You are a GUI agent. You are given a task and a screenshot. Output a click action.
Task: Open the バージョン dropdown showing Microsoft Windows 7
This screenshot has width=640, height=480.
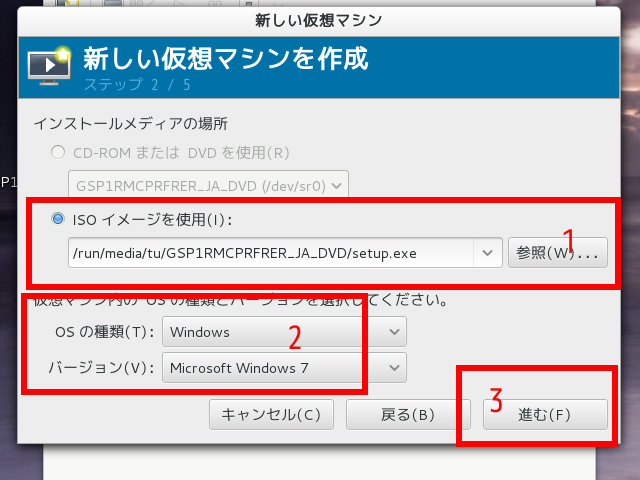(284, 367)
